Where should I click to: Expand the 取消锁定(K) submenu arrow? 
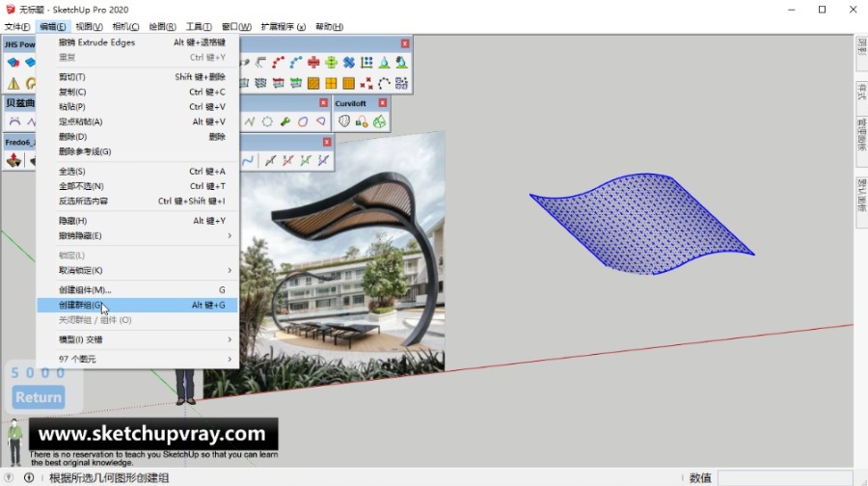[x=230, y=270]
